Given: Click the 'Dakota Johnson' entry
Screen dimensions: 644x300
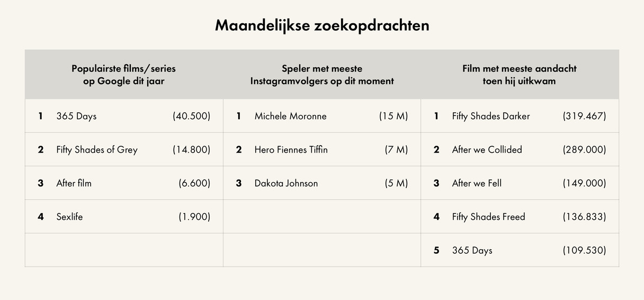Looking at the screenshot, I should [x=286, y=183].
